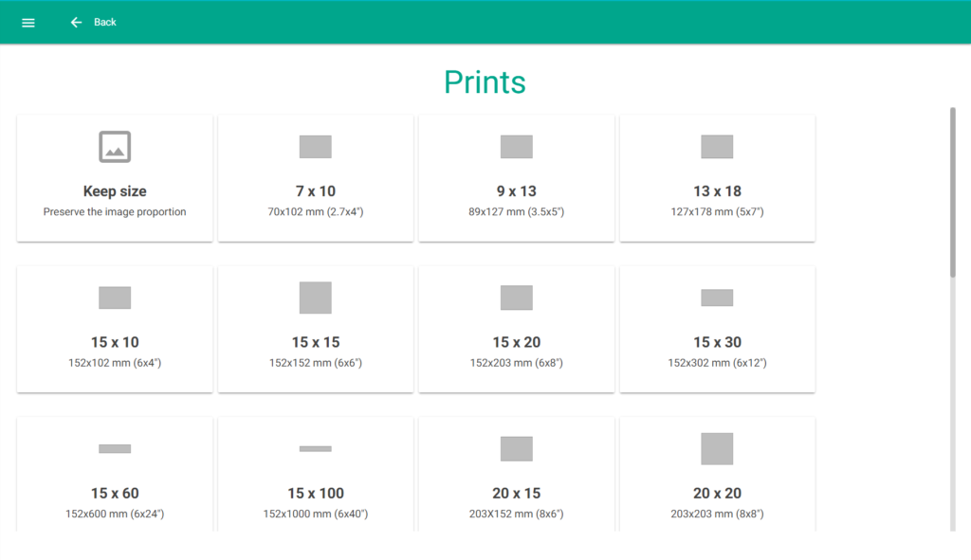Open the hamburger menu
The height and width of the screenshot is (560, 971).
click(27, 23)
